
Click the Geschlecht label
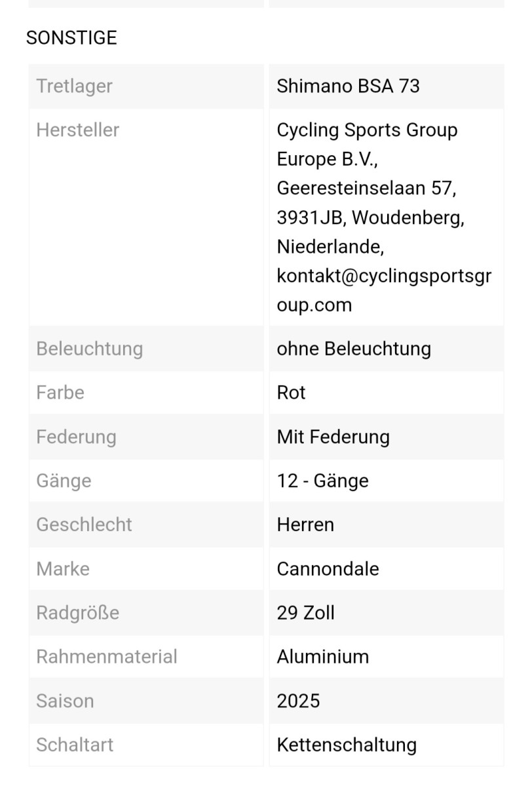click(x=85, y=525)
